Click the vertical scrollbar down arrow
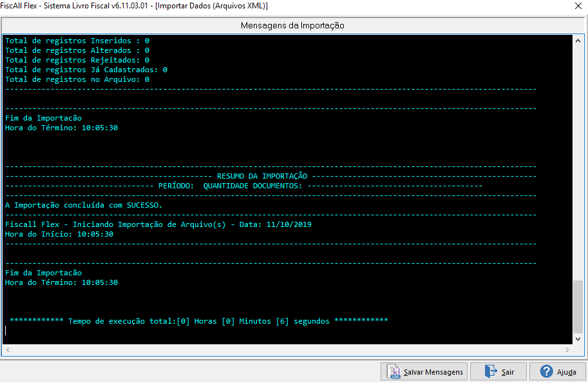 [x=578, y=339]
